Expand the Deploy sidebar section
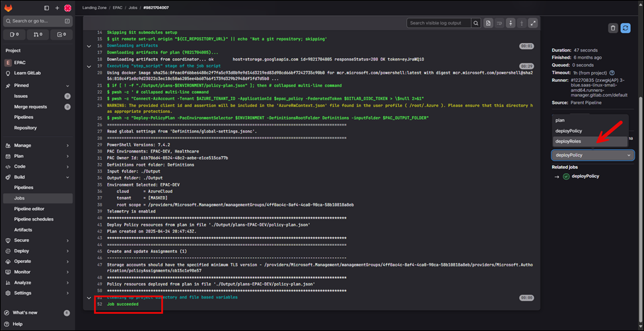 [38, 251]
